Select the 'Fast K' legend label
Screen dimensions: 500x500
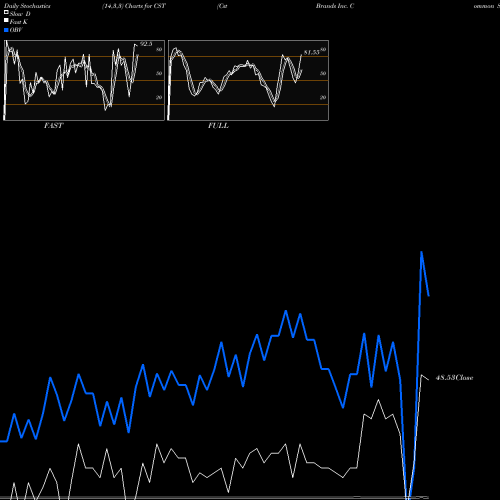coord(19,22)
